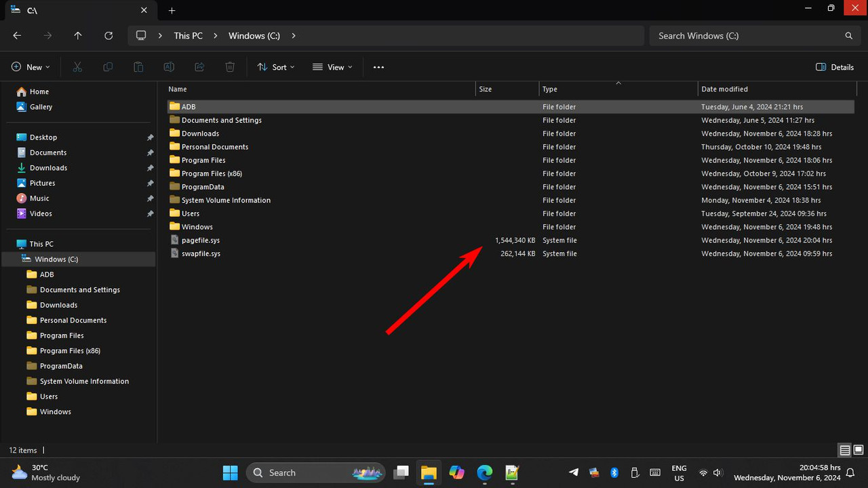868x488 pixels.
Task: Click the Rename icon in toolbar
Action: [169, 67]
